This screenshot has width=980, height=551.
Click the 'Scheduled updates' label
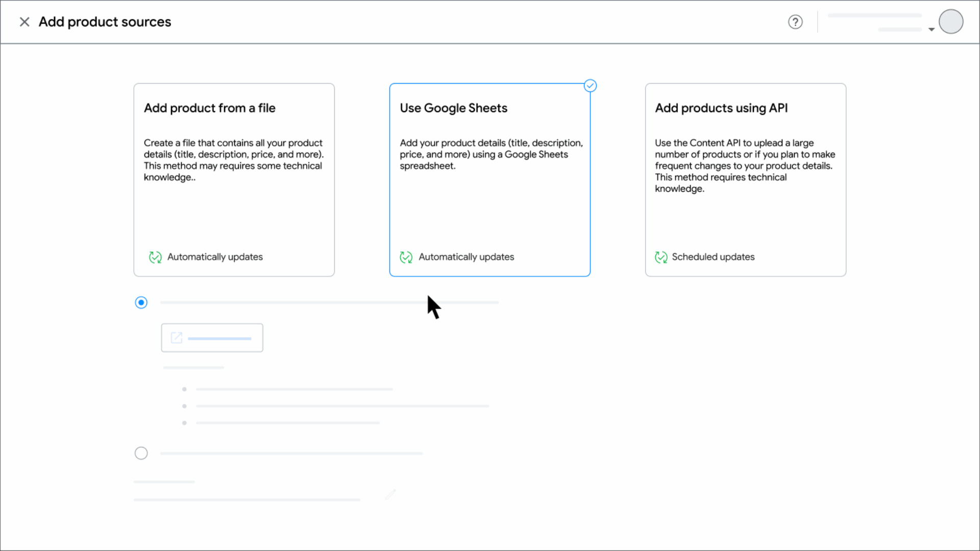coord(713,257)
